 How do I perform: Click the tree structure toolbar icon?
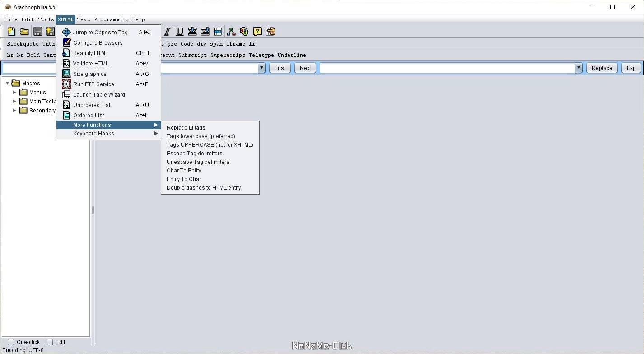click(x=231, y=32)
